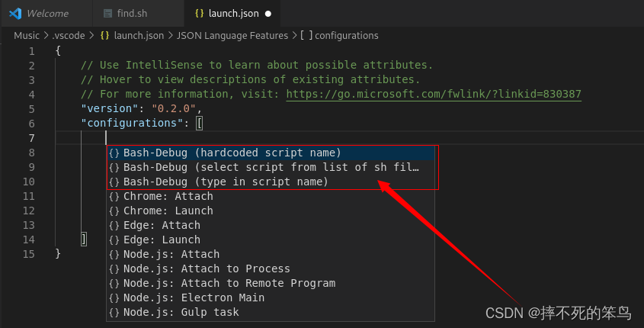Click the opening bracket after configurations
This screenshot has width=644, height=328.
[199, 124]
